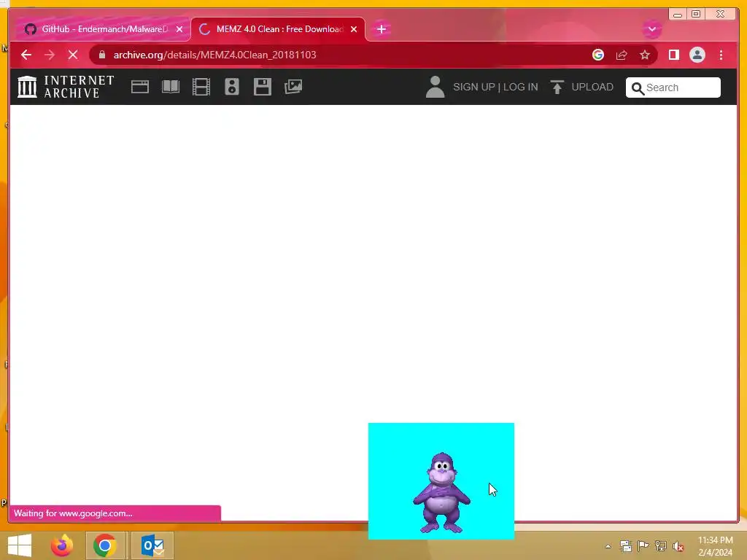Close the MEMZ 4.0 Clean tab
The width and height of the screenshot is (747, 560).
[354, 29]
